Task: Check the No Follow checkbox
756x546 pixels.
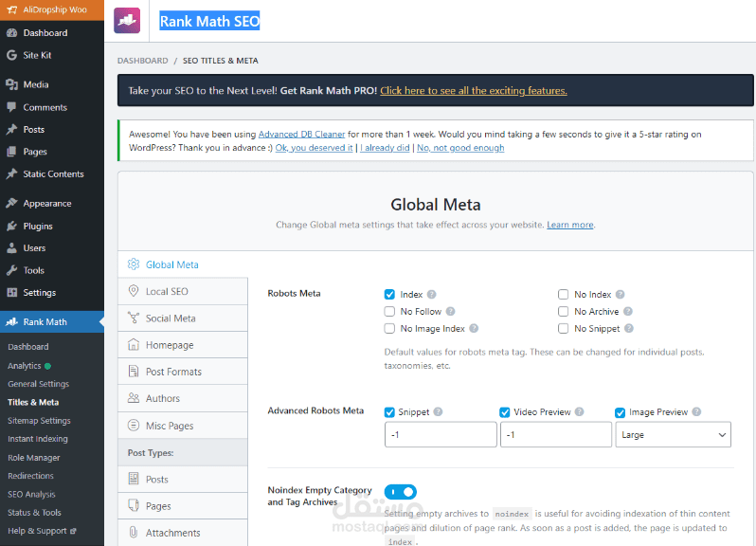Action: (x=389, y=311)
